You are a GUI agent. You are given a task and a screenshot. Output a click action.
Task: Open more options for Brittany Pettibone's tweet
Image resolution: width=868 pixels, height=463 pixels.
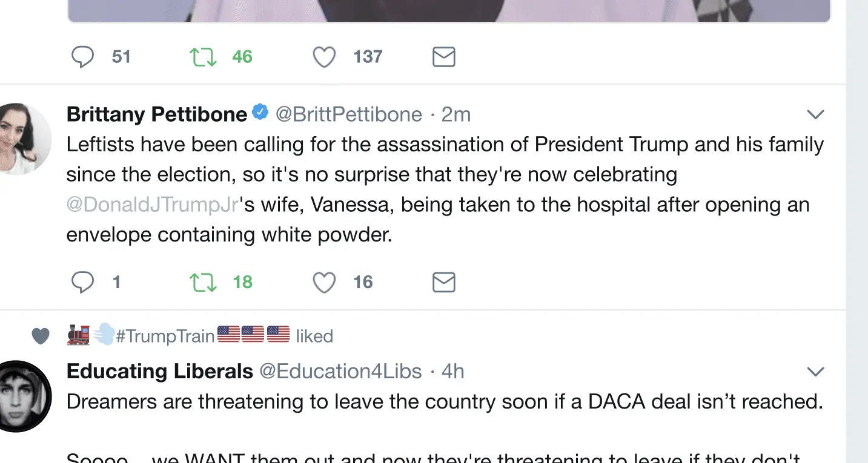pos(815,114)
